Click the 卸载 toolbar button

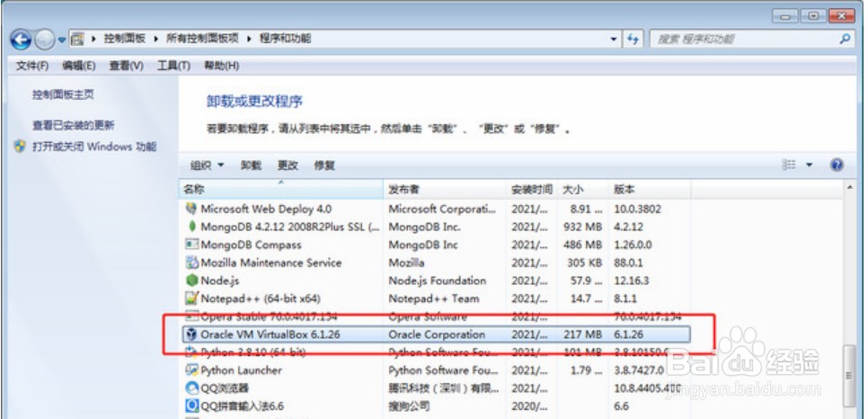[251, 165]
